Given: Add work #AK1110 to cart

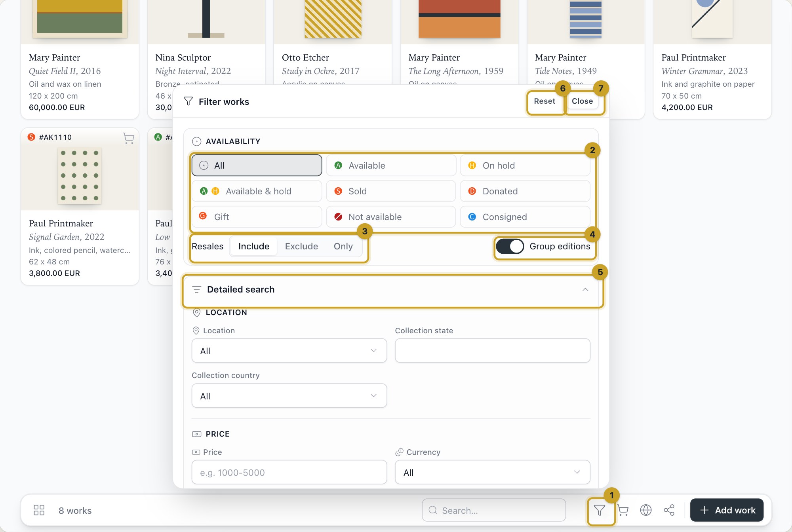Looking at the screenshot, I should click(x=129, y=138).
